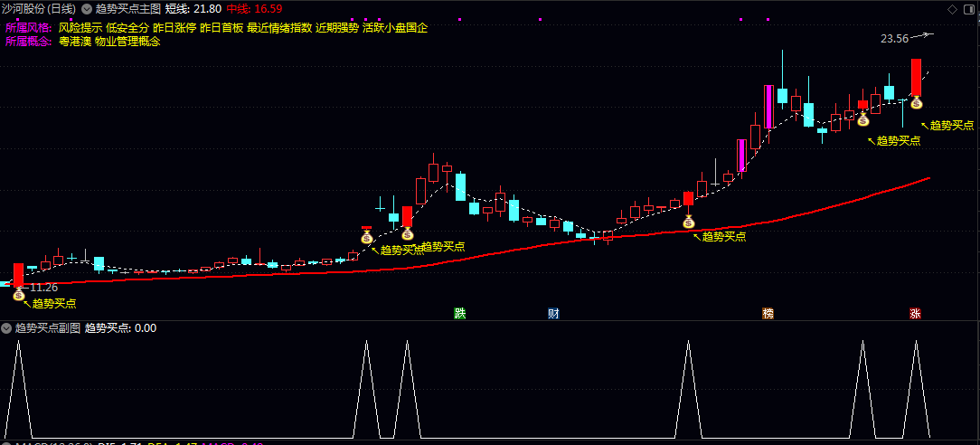This screenshot has width=980, height=445.
Task: Select the cyan candle with the highest upper wick
Action: pyautogui.click(x=782, y=96)
